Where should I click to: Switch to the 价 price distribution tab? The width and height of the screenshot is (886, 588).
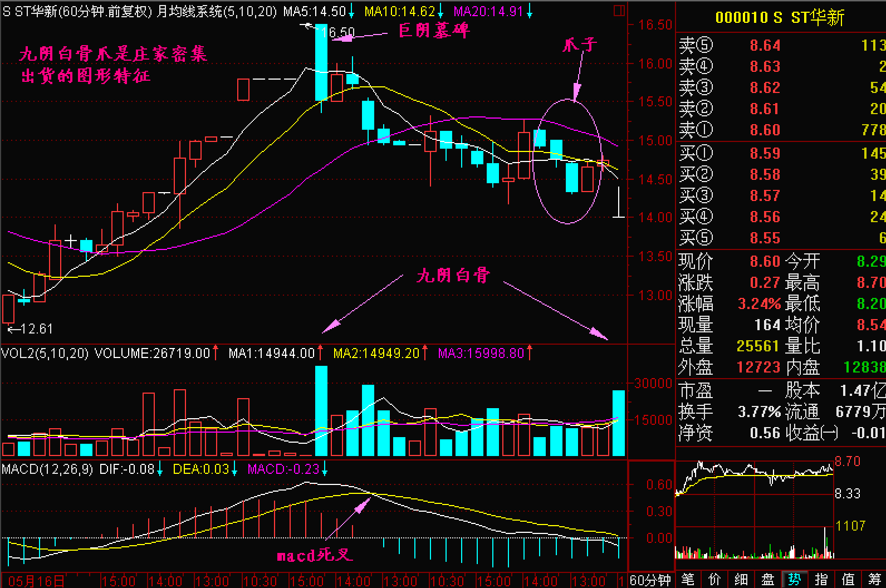point(714,580)
